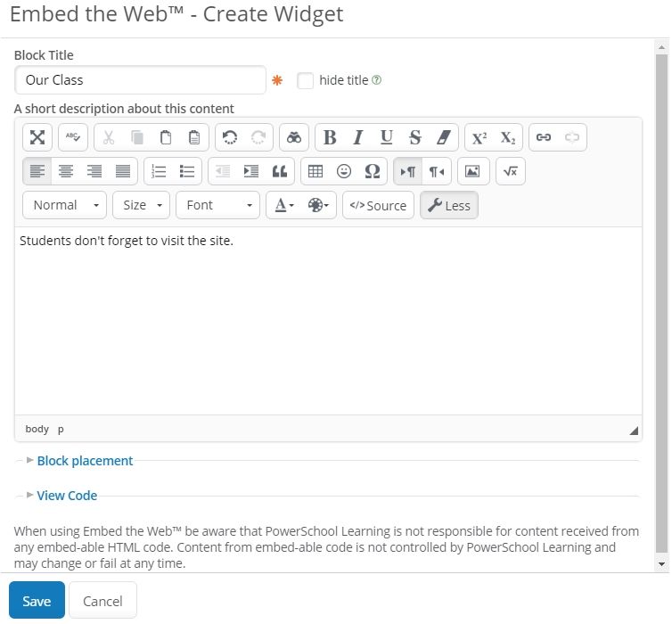Switch to Source view
672x624 pixels.
(x=378, y=205)
